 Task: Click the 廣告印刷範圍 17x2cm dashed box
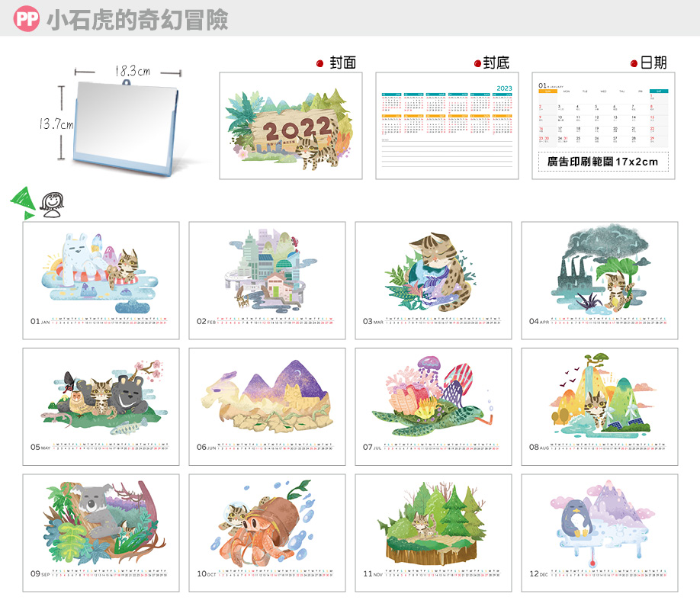pyautogui.click(x=602, y=162)
